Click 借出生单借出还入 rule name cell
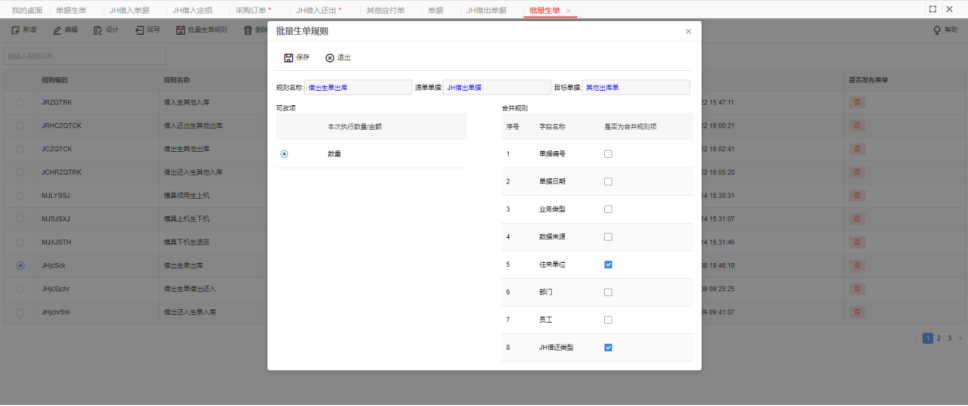 190,289
